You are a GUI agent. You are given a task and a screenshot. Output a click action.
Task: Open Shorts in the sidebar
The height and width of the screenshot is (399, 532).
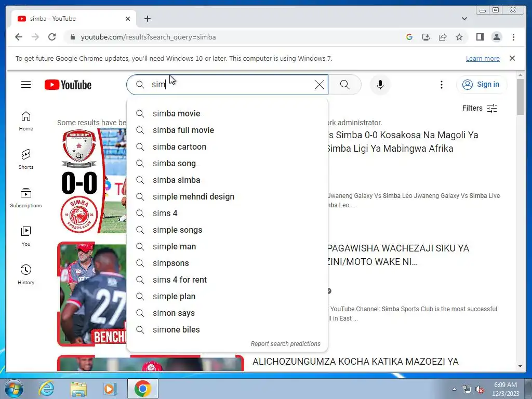tap(26, 159)
